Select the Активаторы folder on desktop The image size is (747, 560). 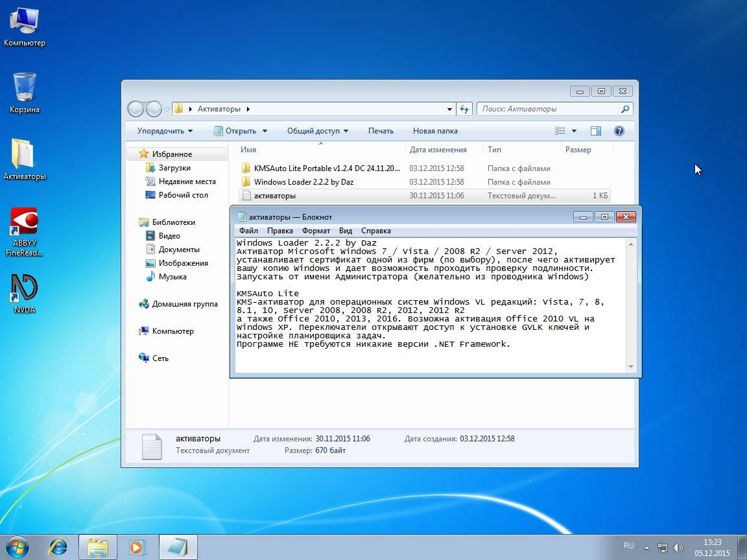pyautogui.click(x=24, y=159)
